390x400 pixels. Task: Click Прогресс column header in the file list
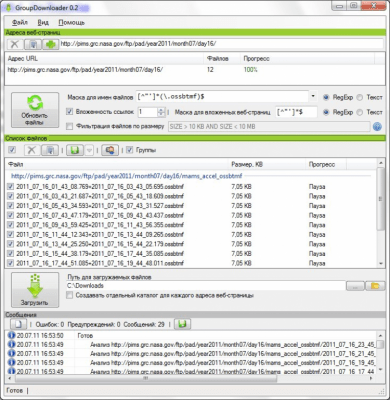tap(326, 164)
